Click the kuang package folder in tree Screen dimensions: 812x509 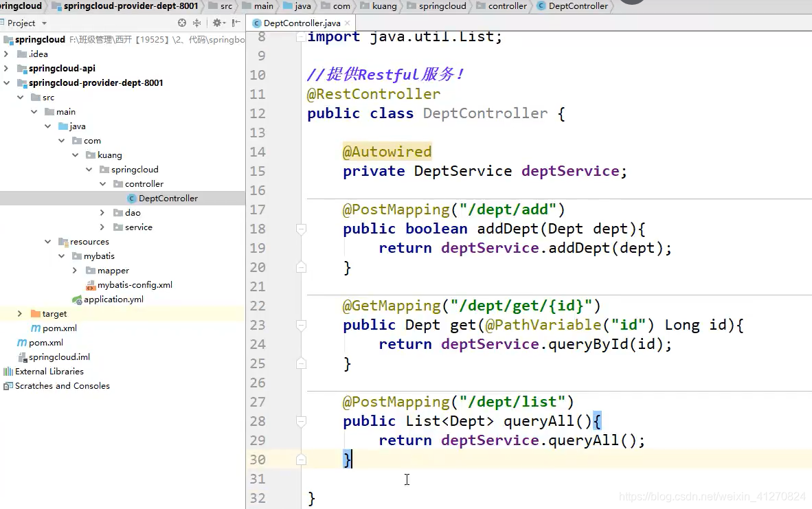pyautogui.click(x=104, y=155)
